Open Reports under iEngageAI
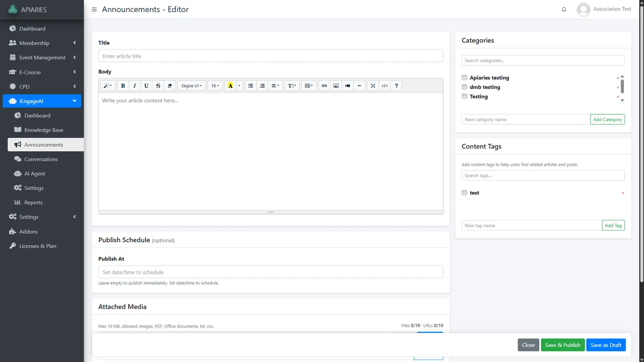The image size is (644, 362). coord(45,202)
